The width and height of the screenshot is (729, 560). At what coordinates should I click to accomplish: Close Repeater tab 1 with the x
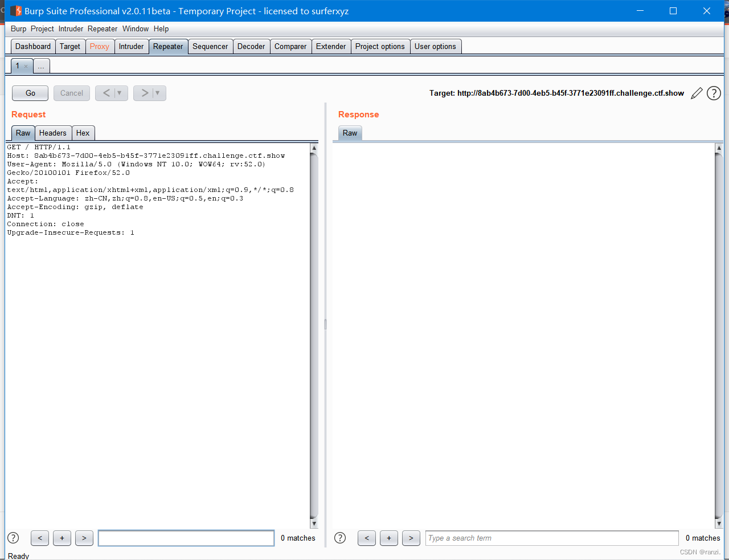coord(26,66)
